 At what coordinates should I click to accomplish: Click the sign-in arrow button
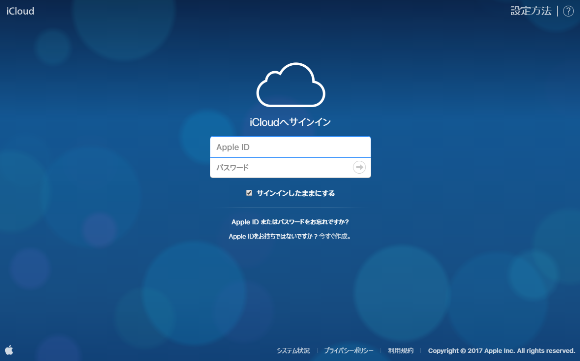(x=359, y=167)
